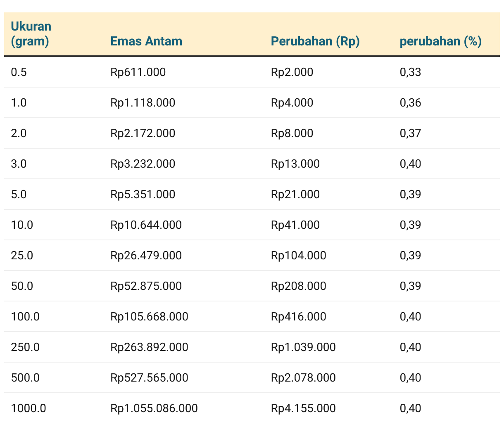Click the 1000.0 gram size cell
This screenshot has width=504, height=427.
29,408
